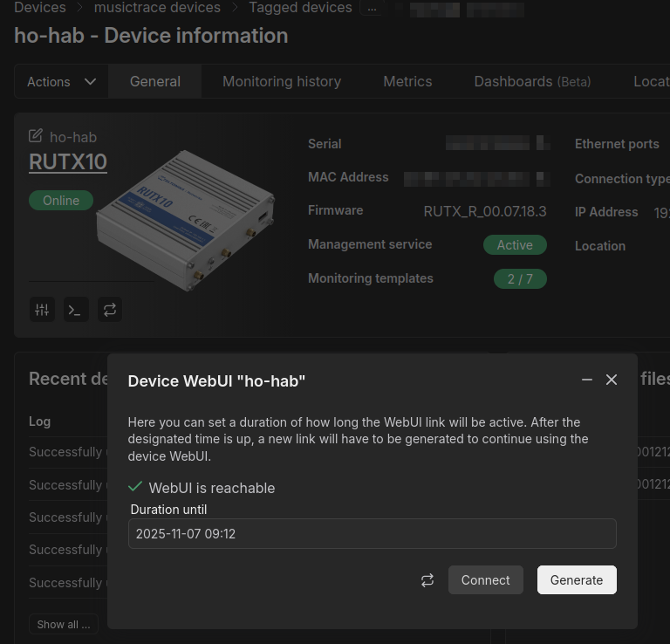This screenshot has height=644, width=670.
Task: Click the sync icon under the device image
Action: [x=109, y=309]
